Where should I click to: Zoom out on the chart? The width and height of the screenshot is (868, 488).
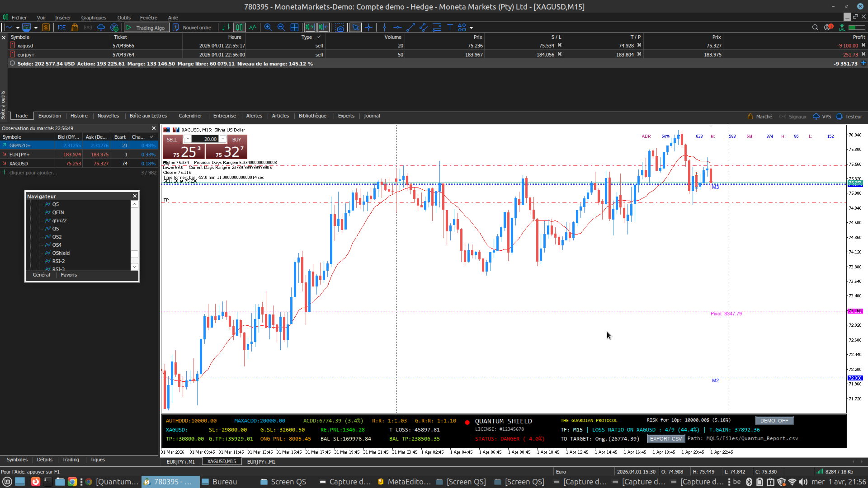[281, 28]
